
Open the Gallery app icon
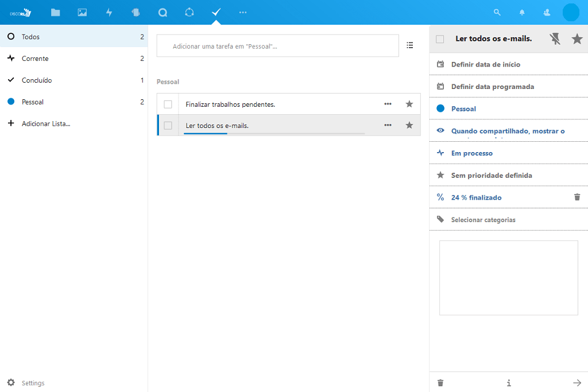click(x=82, y=12)
